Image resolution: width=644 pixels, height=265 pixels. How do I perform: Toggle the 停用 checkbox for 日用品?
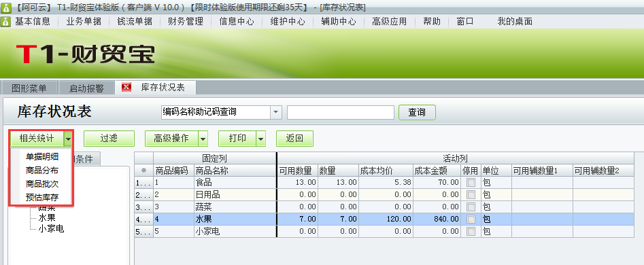click(x=471, y=195)
